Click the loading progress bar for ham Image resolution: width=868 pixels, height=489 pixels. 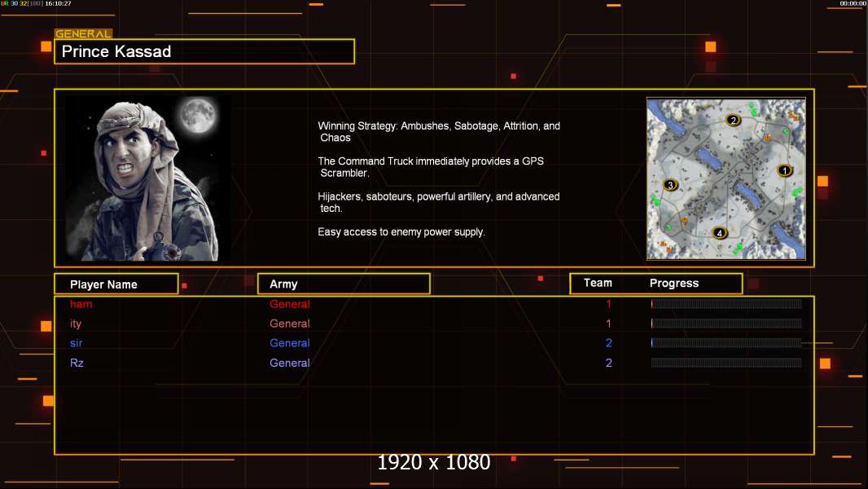tap(726, 303)
